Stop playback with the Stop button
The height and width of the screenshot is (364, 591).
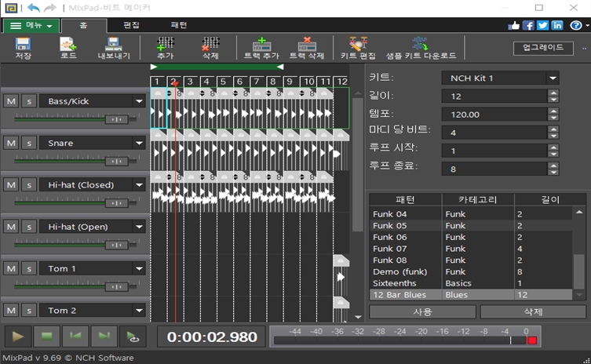pos(46,337)
